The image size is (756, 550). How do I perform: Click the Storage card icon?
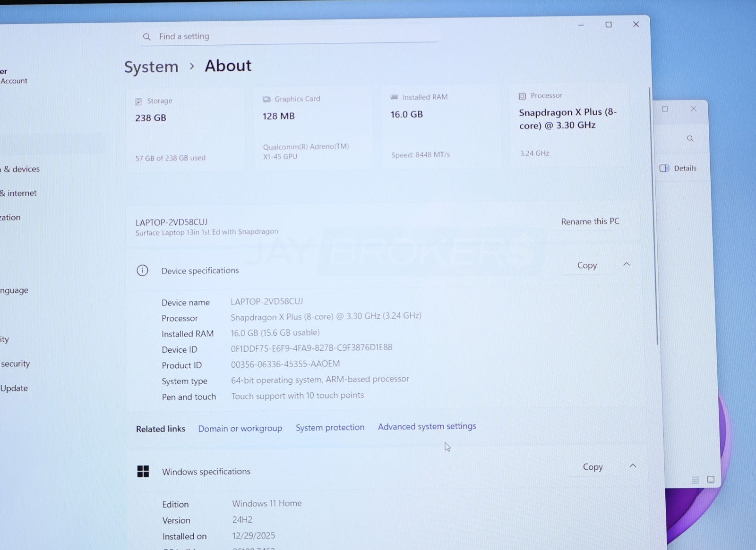[x=138, y=102]
